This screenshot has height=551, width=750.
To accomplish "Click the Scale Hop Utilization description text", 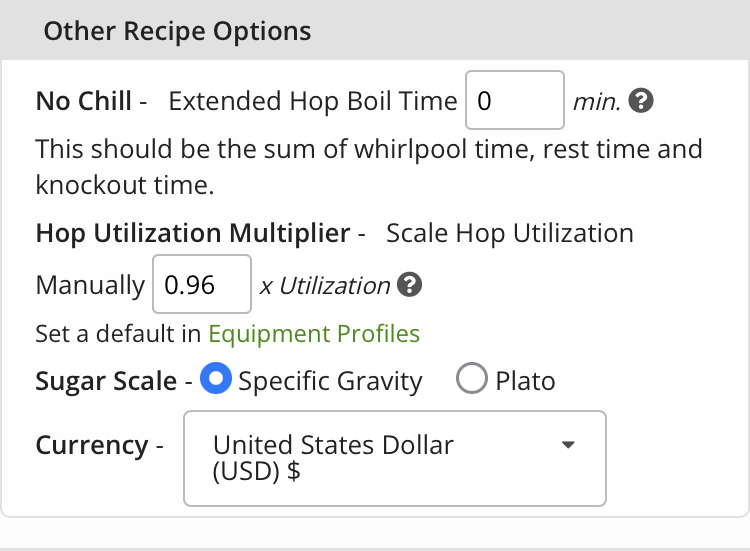I will 509,234.
